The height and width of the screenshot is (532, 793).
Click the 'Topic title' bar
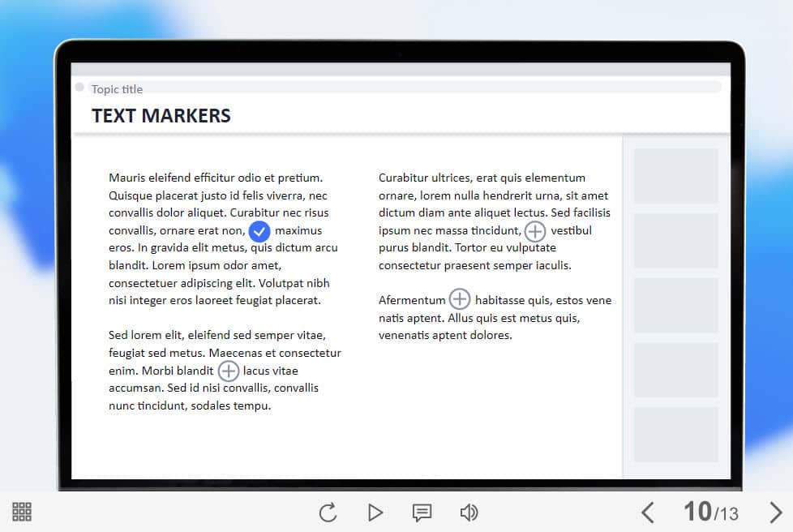tap(405, 88)
